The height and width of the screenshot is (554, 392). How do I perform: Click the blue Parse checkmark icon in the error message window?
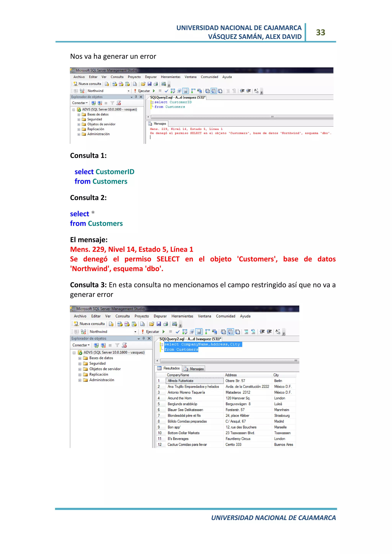point(166,91)
